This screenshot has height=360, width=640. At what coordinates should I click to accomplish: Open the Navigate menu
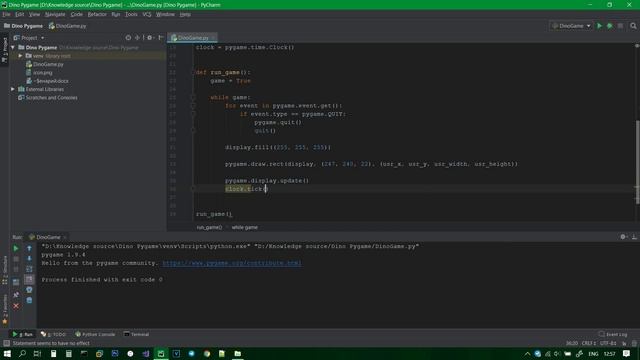[55, 14]
